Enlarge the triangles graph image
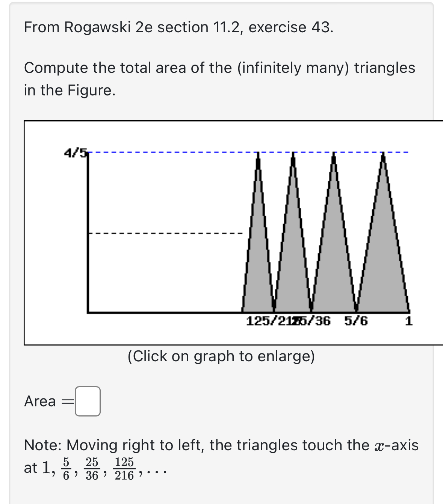Viewport: 443px width, 504px height. (233, 232)
